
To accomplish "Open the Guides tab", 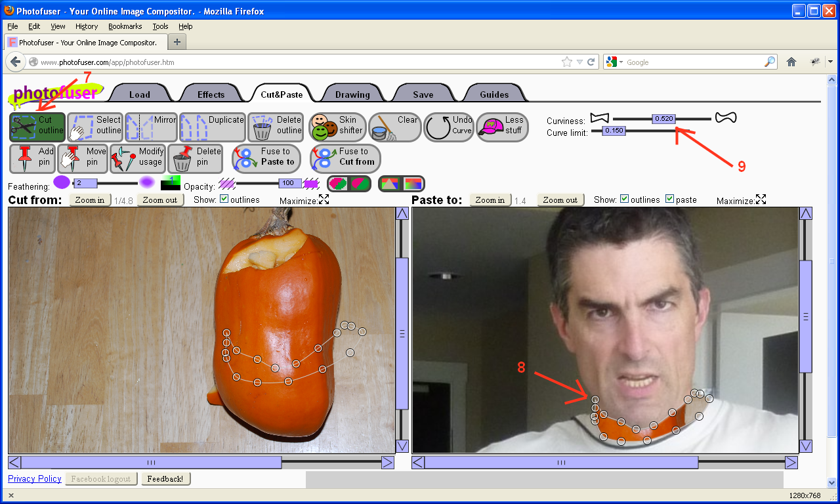I will [x=494, y=94].
